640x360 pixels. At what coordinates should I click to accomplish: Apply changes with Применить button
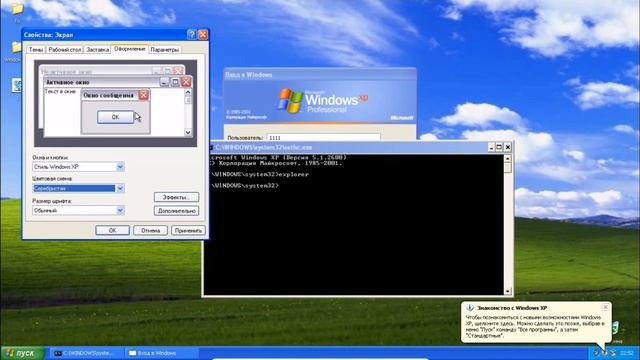[188, 230]
